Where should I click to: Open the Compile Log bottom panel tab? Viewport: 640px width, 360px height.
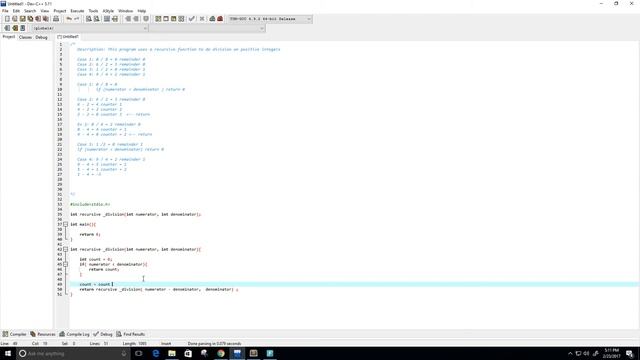(74, 334)
